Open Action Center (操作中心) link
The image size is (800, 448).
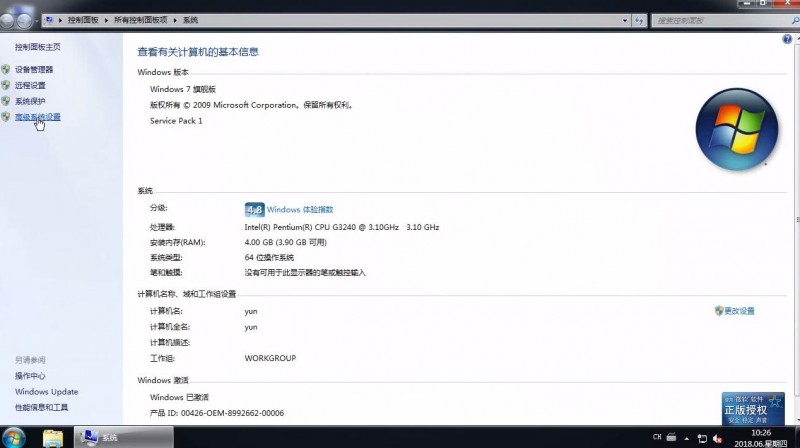(x=30, y=376)
